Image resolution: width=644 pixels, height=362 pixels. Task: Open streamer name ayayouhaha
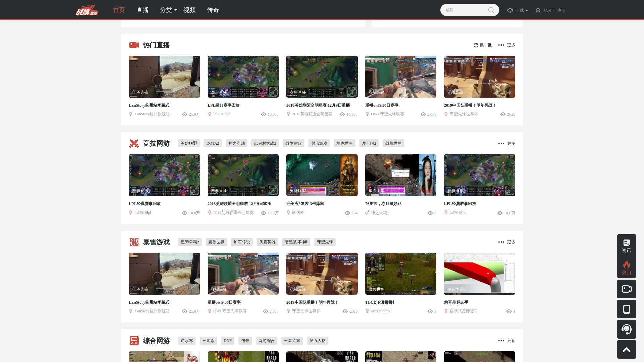coord(381,311)
